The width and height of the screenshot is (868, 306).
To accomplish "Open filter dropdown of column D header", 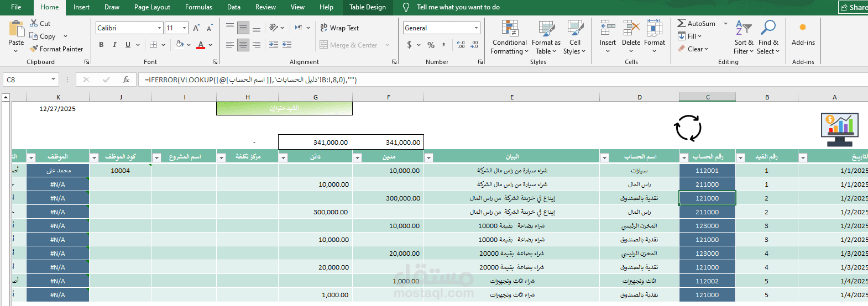I will tap(604, 157).
